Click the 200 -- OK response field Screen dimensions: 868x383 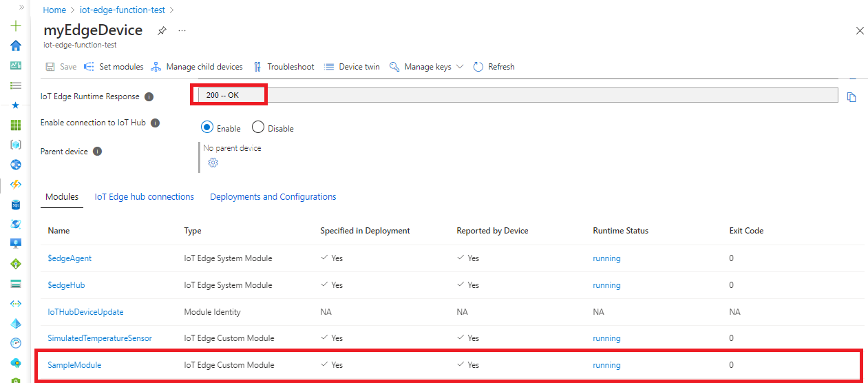tap(516, 95)
